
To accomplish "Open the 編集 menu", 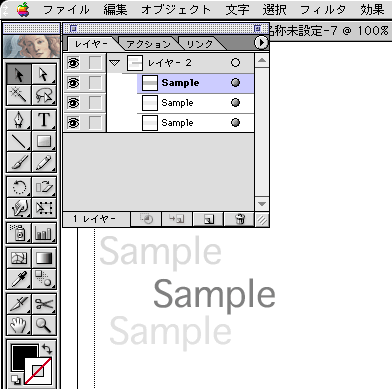I will click(115, 9).
